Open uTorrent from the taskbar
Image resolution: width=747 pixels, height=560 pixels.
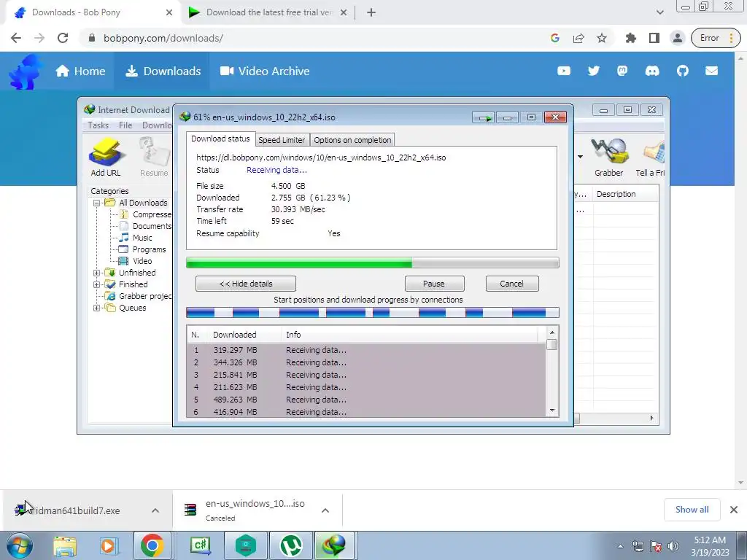291,545
